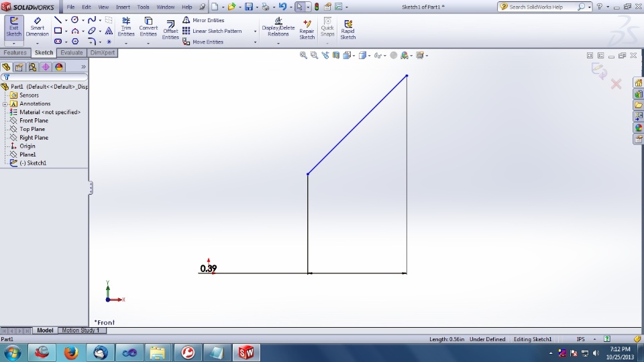Open the Circle tool dropdown arrow
The width and height of the screenshot is (644, 362).
[83, 20]
